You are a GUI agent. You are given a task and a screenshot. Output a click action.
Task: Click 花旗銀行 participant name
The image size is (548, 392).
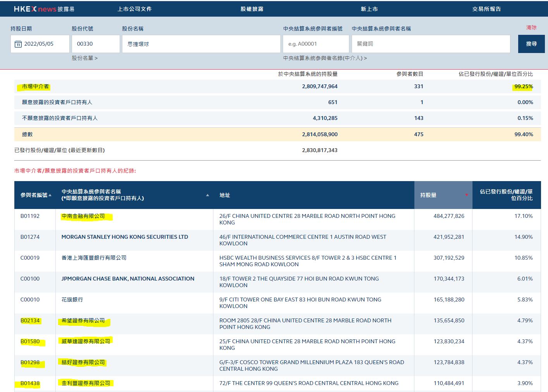point(72,300)
